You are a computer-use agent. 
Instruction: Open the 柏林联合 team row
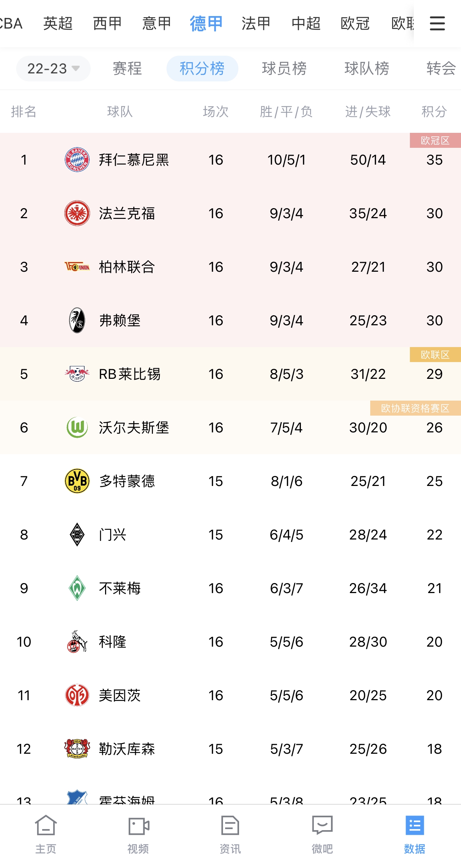coord(230,267)
